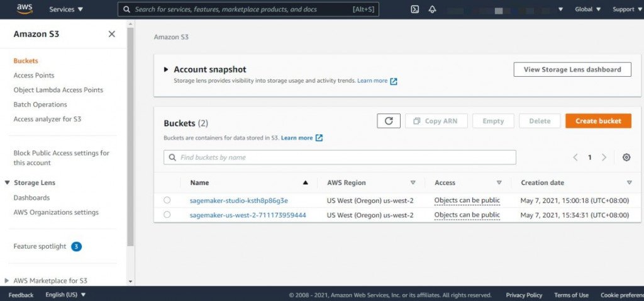
Task: Open the Global region dropdown
Action: click(588, 9)
